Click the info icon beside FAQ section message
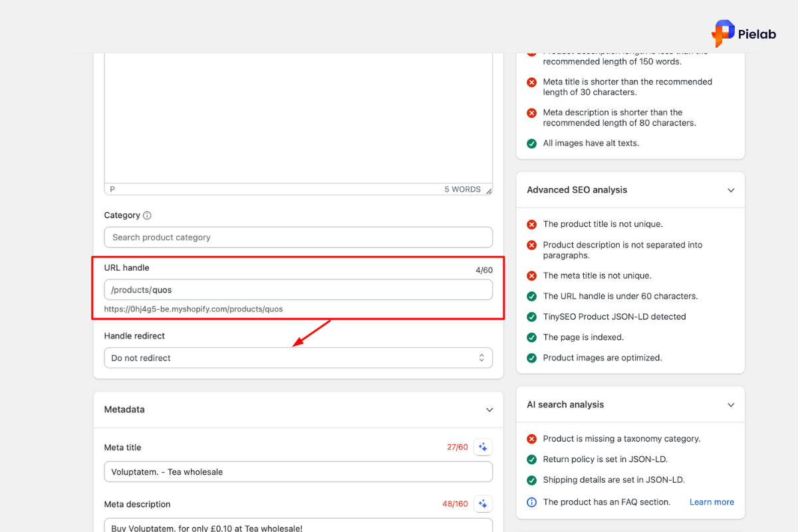The image size is (798, 532). pos(531,502)
